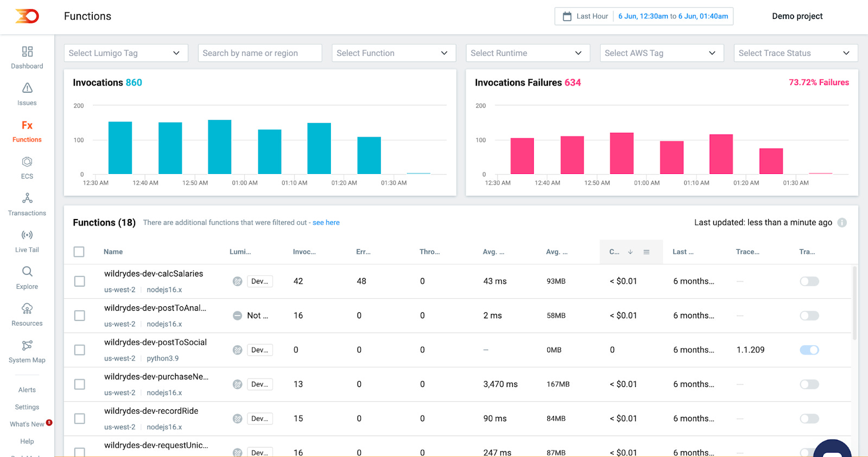Image resolution: width=868 pixels, height=457 pixels.
Task: Click the Lumigo logo icon
Action: (27, 16)
